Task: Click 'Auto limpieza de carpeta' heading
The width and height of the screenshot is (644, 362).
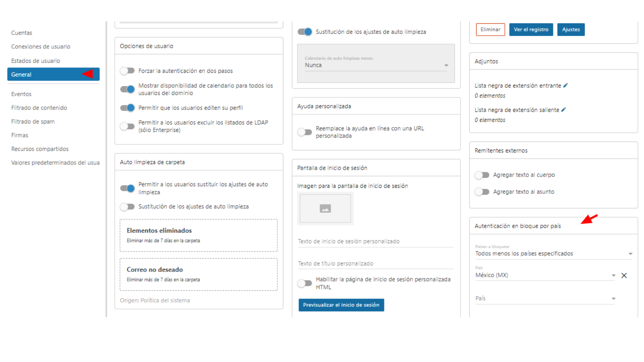Action: 152,162
